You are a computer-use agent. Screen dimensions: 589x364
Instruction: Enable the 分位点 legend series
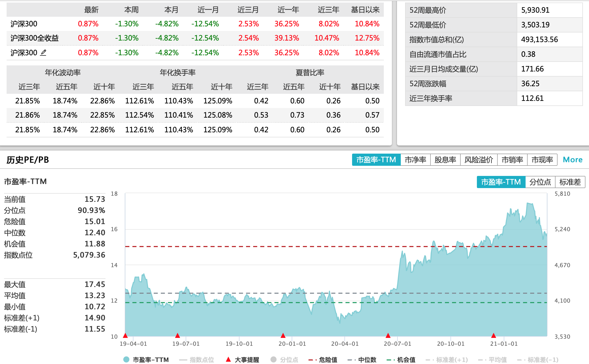click(273, 359)
